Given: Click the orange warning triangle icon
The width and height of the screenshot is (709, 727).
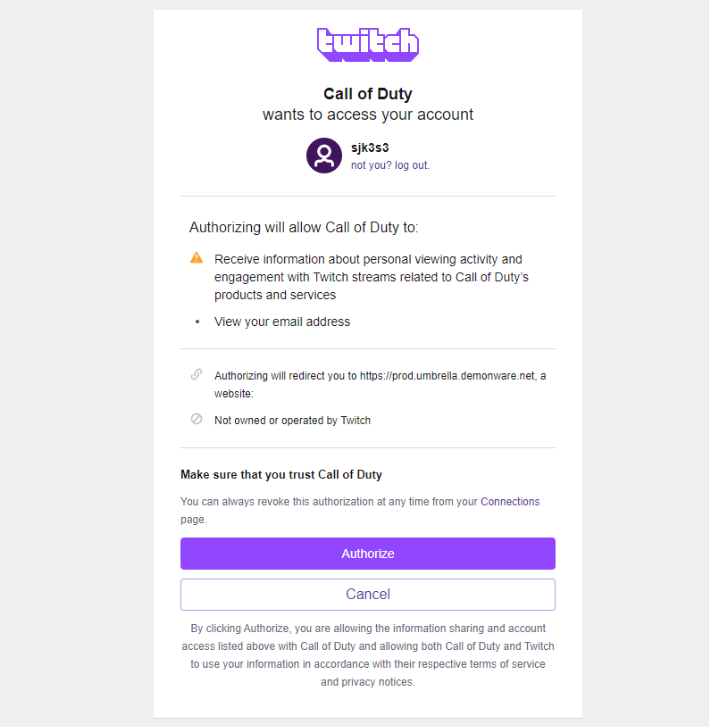Looking at the screenshot, I should (197, 258).
